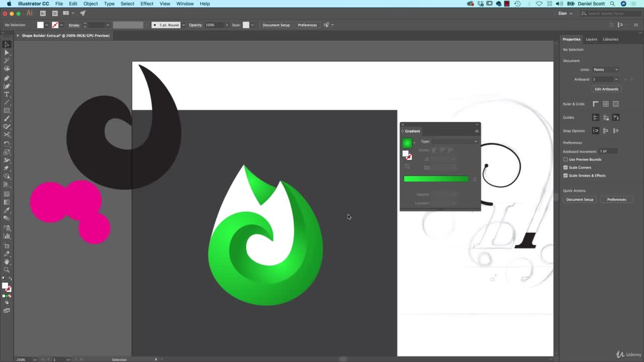Image resolution: width=644 pixels, height=362 pixels.
Task: Open Gradient Type dropdown
Action: click(x=455, y=141)
